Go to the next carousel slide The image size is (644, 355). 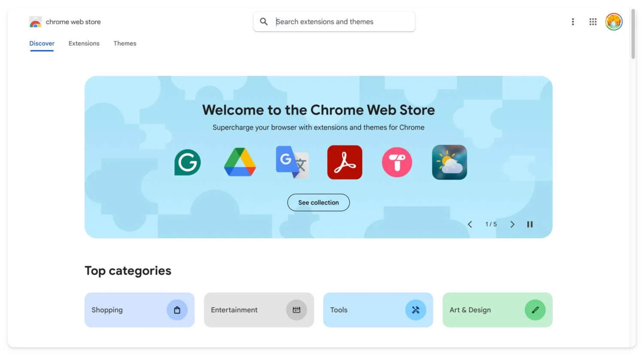tap(512, 224)
